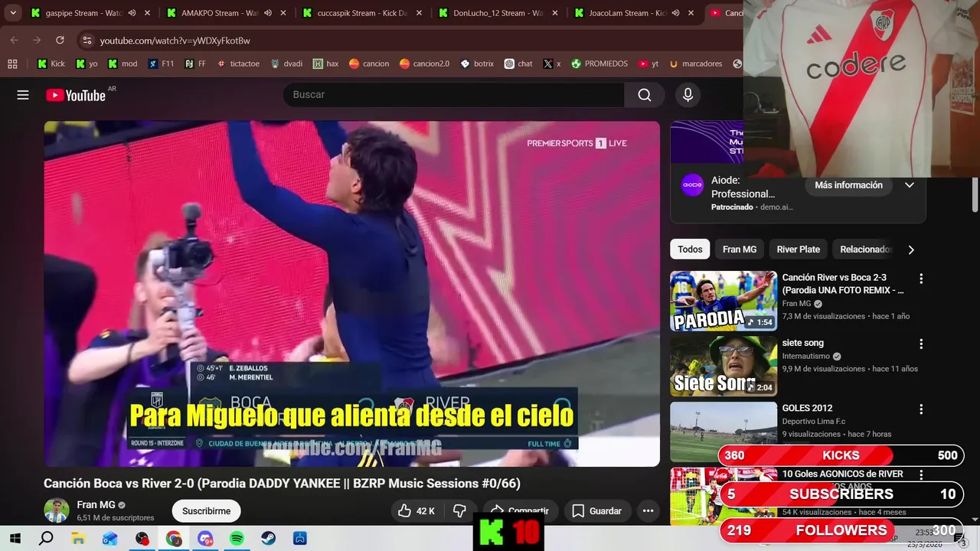
Task: Start voice search with the microphone icon
Action: pyautogui.click(x=688, y=95)
